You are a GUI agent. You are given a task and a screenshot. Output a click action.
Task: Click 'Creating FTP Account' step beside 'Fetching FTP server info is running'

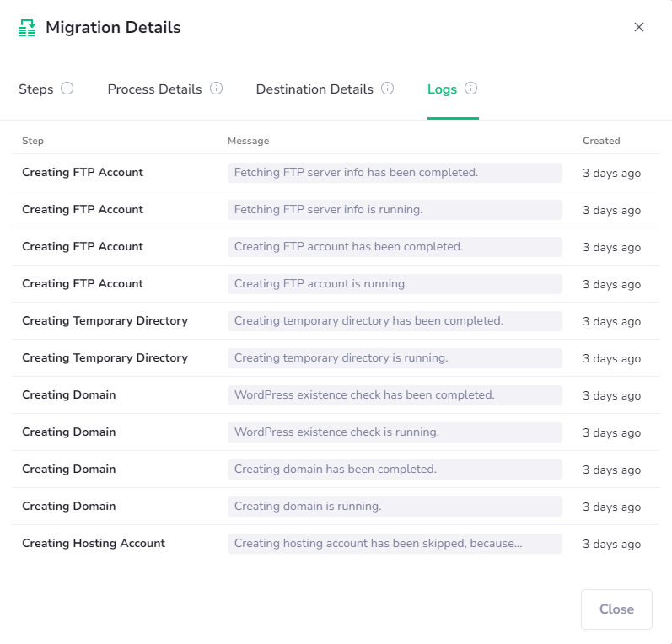pos(83,210)
